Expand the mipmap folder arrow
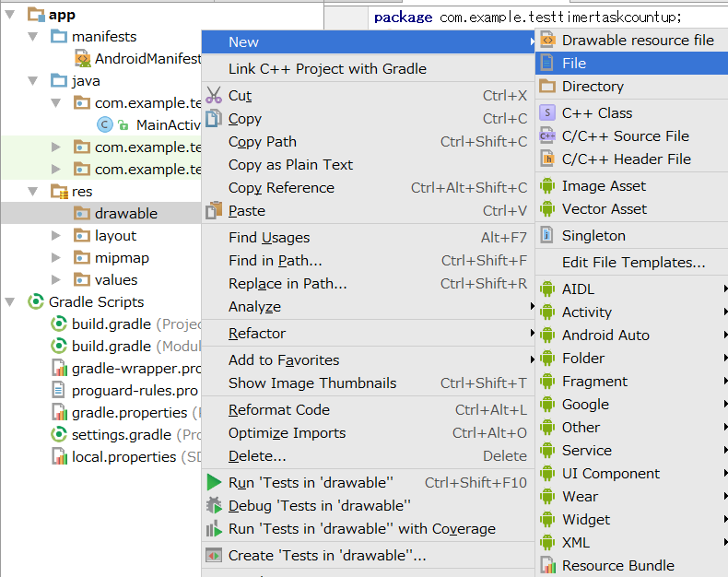Screen dimensions: 728x577 tap(57, 258)
